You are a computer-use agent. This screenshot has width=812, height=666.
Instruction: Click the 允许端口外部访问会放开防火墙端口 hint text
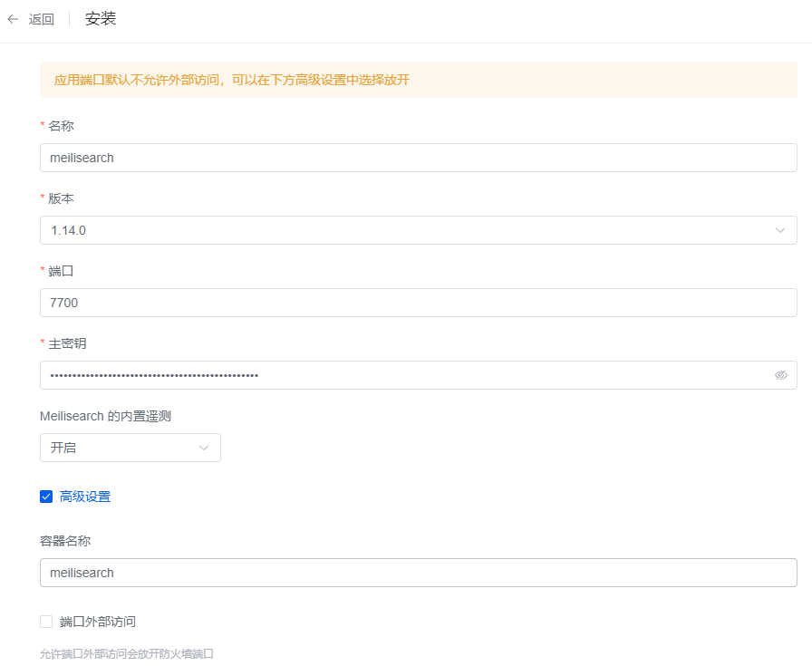[x=127, y=653]
